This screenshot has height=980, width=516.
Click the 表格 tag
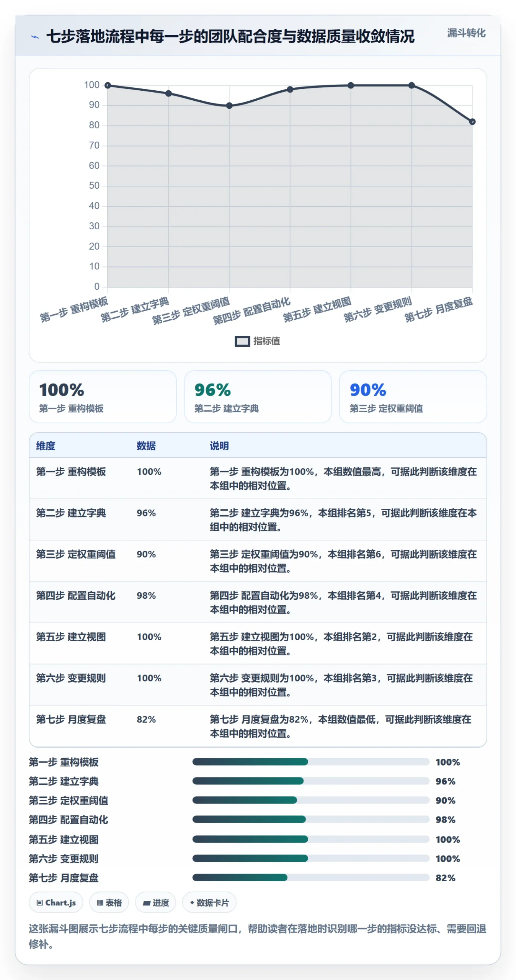(109, 902)
